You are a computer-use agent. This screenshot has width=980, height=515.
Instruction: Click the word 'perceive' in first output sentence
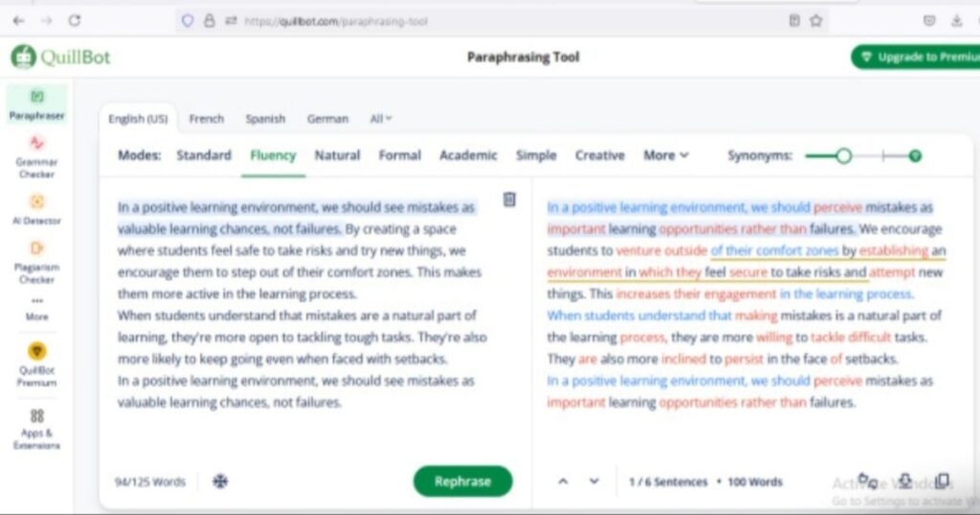837,208
